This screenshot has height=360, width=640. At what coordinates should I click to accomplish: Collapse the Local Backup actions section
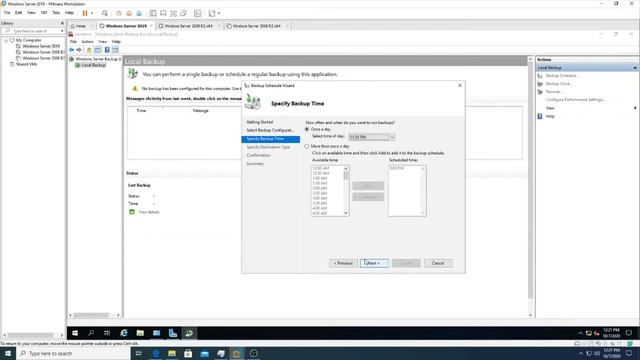pyautogui.click(x=635, y=68)
